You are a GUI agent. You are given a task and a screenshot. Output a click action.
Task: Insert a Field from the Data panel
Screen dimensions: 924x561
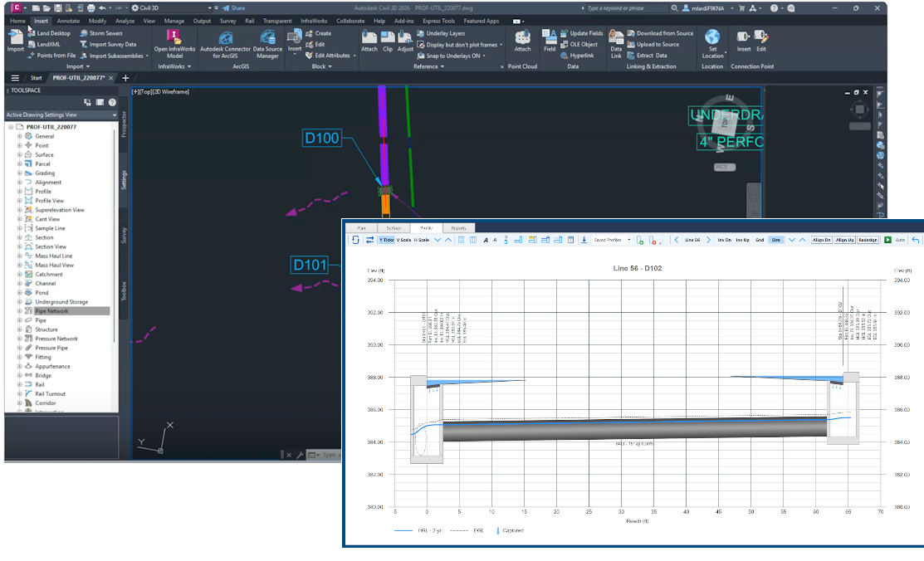coord(550,41)
